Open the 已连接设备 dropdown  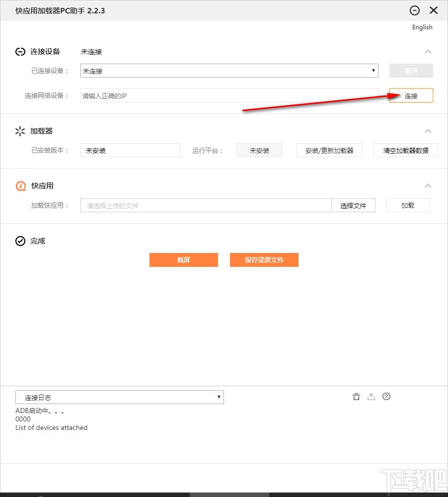(x=229, y=71)
